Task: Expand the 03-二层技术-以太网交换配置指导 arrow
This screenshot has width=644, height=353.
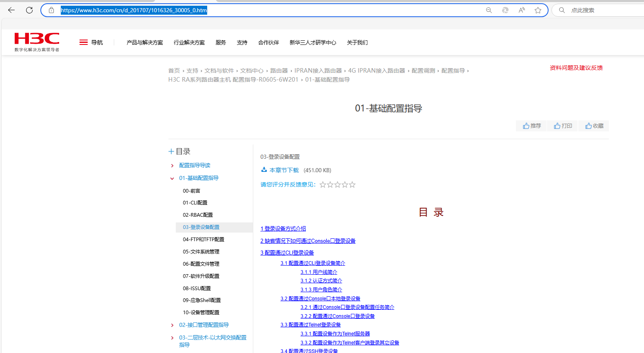Action: (172, 338)
